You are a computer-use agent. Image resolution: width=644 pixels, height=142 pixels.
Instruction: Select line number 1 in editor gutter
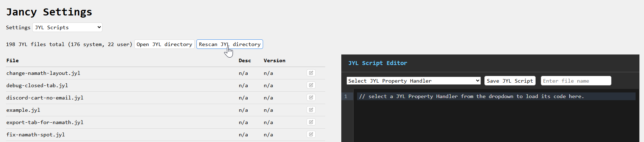coord(346,96)
